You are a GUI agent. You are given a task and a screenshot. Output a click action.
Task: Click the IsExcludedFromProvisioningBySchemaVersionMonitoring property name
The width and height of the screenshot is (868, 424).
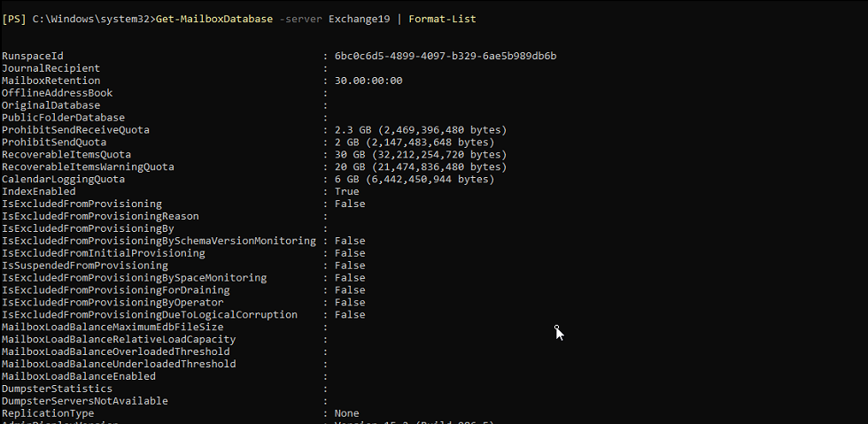(x=159, y=241)
